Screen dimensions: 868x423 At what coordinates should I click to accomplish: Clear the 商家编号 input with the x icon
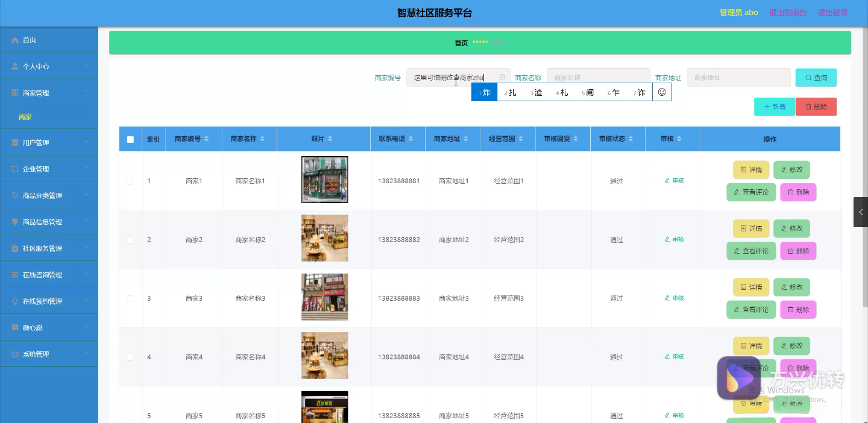[502, 77]
